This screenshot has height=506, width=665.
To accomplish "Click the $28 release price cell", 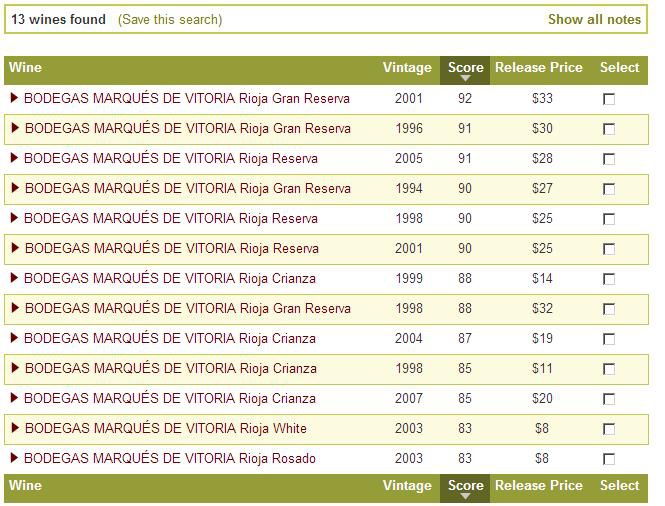I will 542,158.
